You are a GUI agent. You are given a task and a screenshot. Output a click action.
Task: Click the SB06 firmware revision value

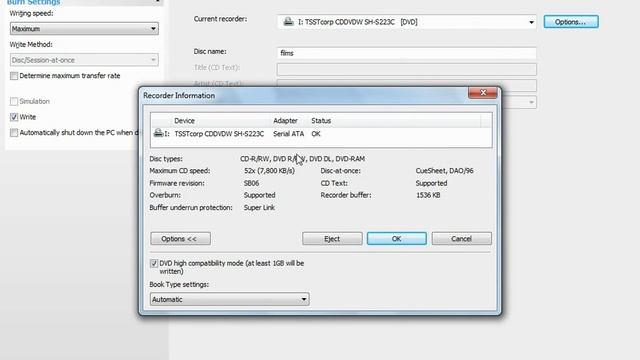point(251,183)
